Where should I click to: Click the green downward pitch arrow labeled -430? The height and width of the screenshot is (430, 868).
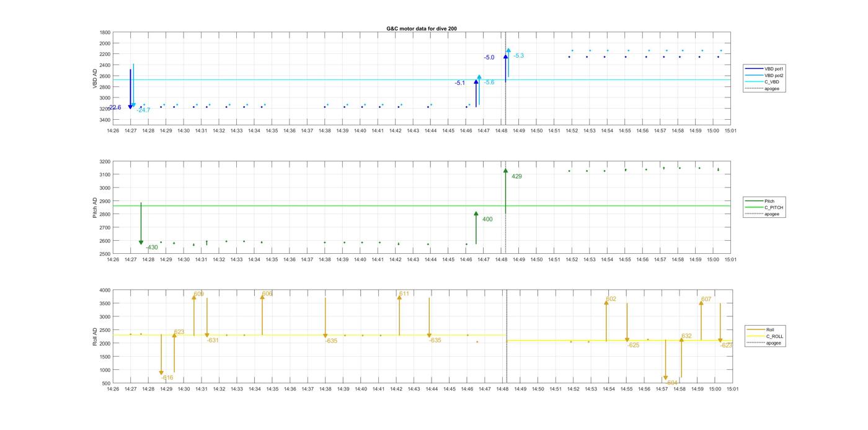click(141, 224)
